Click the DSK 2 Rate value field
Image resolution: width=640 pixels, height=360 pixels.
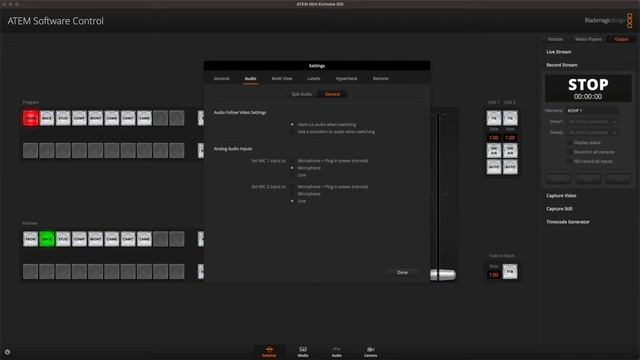click(510, 138)
